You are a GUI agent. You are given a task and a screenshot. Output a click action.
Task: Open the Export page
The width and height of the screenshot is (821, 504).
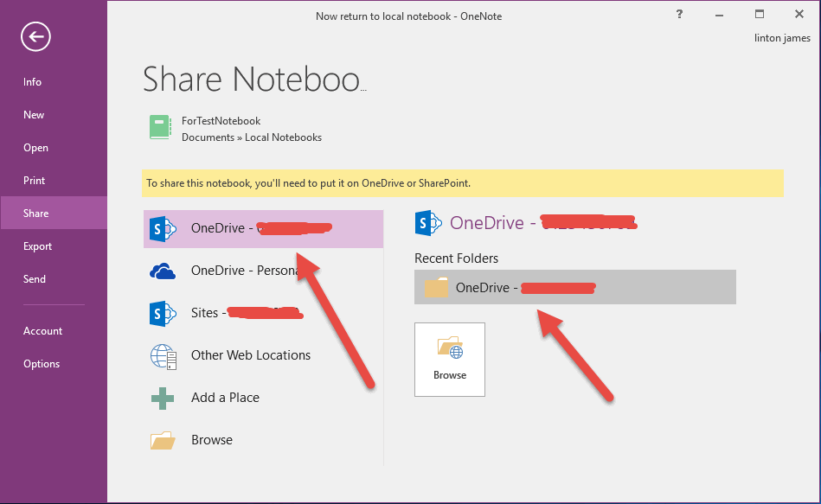(37, 246)
